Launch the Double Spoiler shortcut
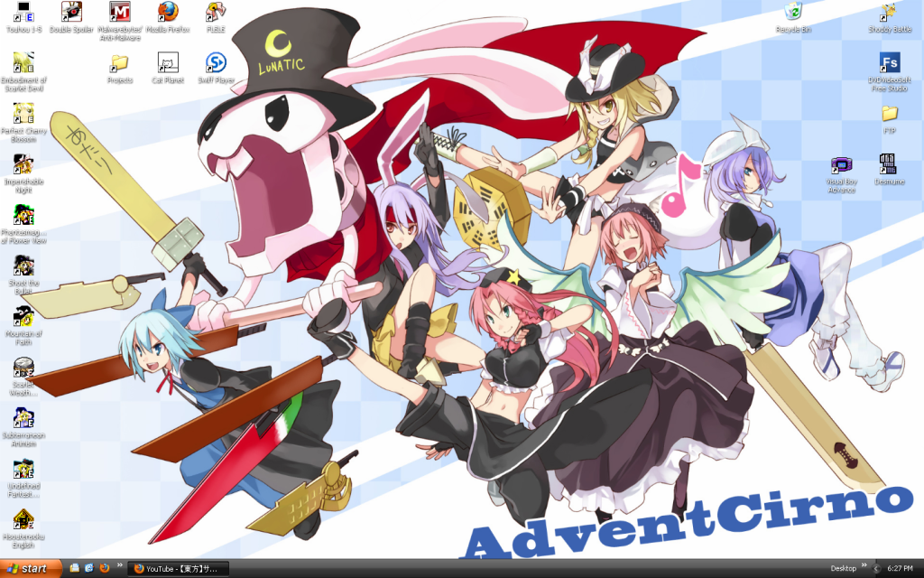The image size is (924, 578). pos(71,17)
